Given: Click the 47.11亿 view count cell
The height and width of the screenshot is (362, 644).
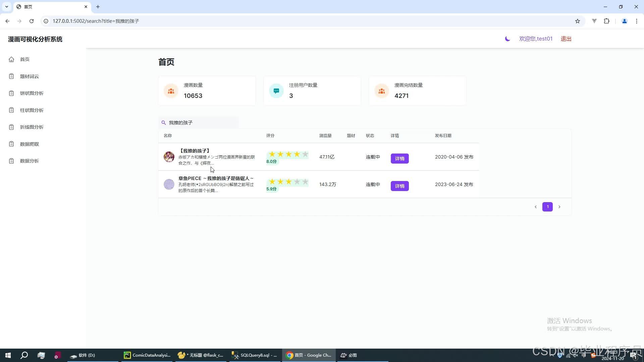Looking at the screenshot, I should click(327, 157).
